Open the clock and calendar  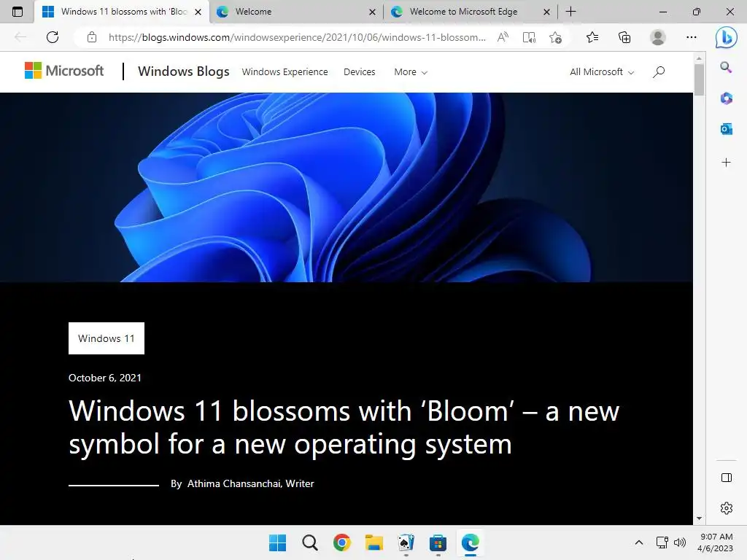tap(716, 542)
